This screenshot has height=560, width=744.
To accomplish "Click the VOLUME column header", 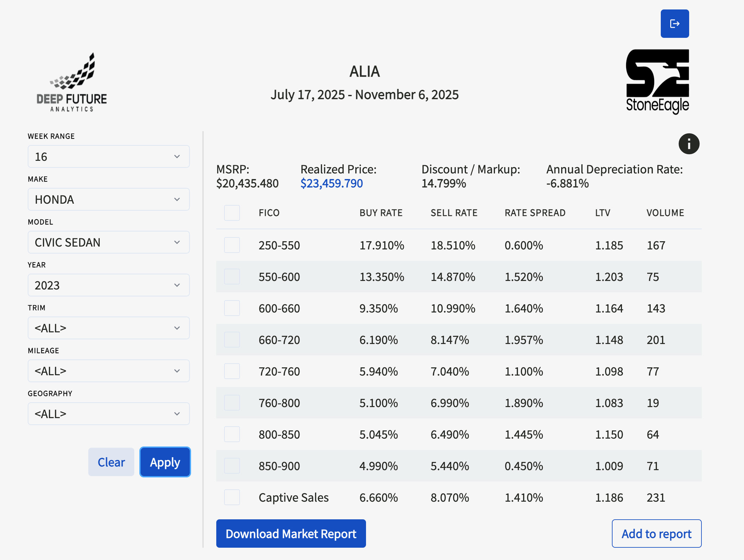I will click(x=665, y=213).
